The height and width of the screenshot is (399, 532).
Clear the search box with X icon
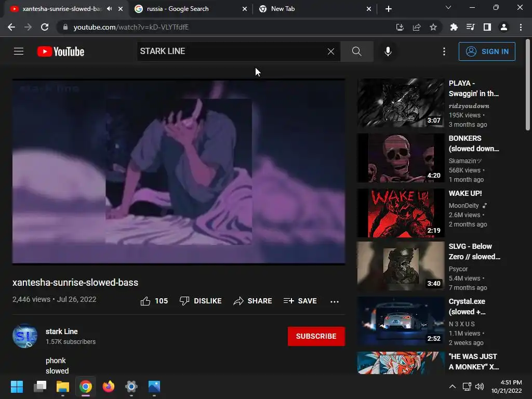tap(331, 51)
